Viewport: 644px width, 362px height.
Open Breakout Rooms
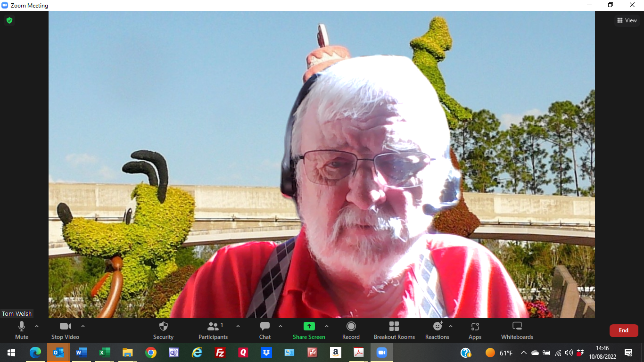[394, 330]
